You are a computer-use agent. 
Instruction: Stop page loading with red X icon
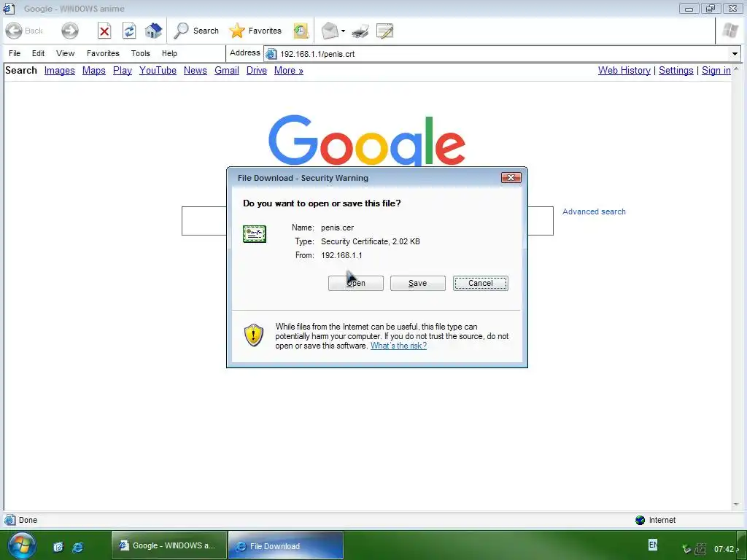pos(104,31)
